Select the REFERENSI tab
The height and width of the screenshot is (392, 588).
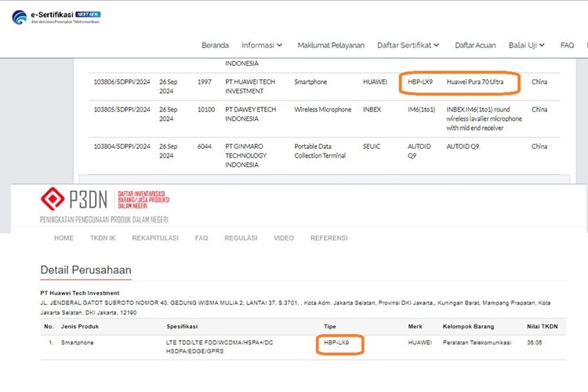coord(328,238)
